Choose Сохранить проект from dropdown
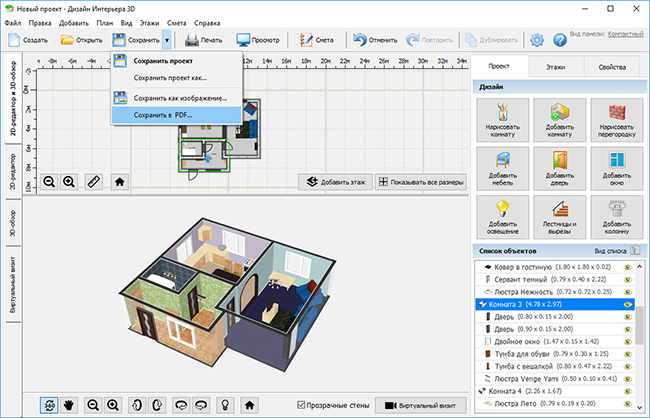 point(177,61)
